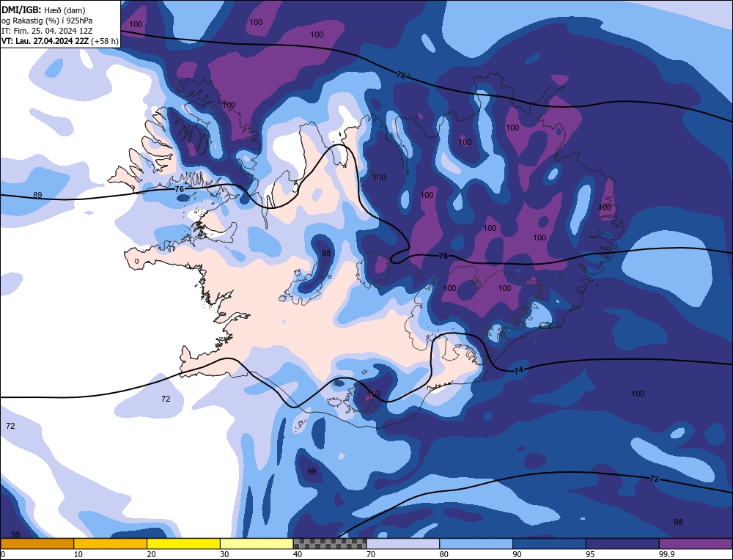Pick the lavender 70–80 legend swatch

pos(403,543)
